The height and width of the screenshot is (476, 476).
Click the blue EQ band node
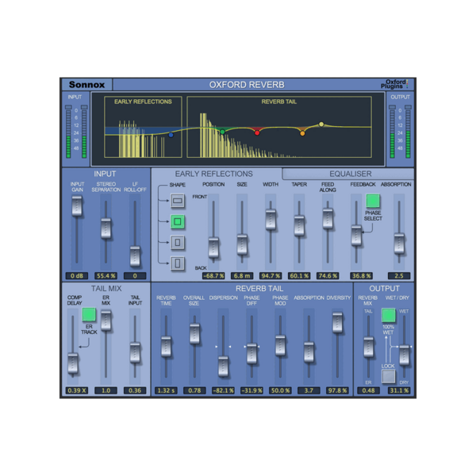click(171, 135)
